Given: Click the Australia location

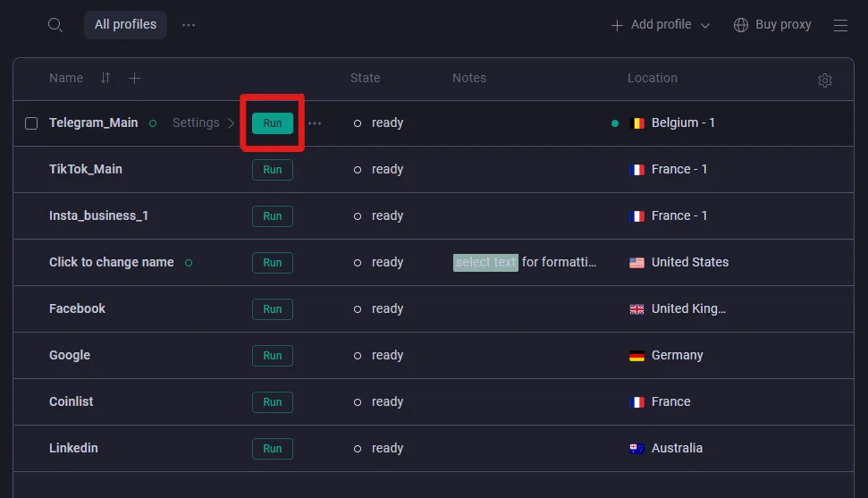Looking at the screenshot, I should click(677, 448).
